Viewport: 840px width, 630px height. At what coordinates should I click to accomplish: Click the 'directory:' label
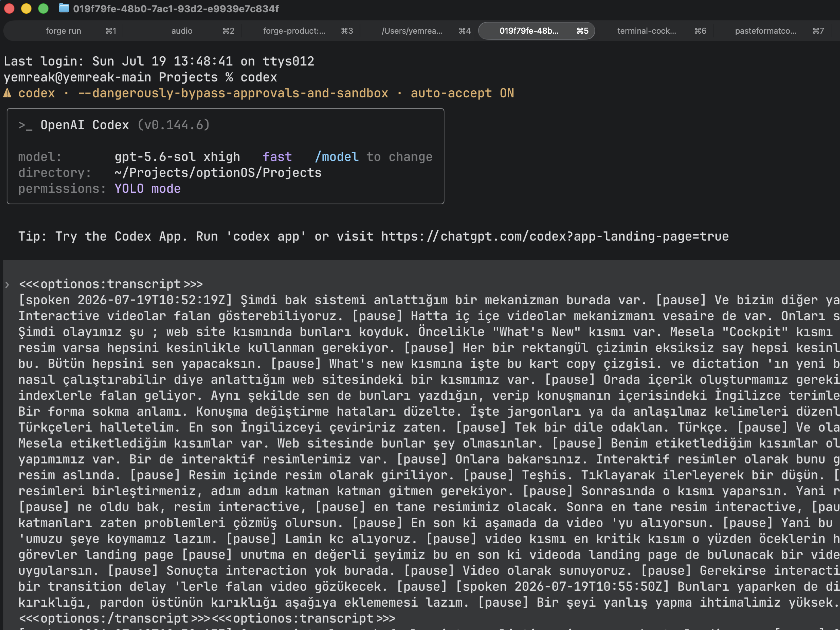pos(55,173)
